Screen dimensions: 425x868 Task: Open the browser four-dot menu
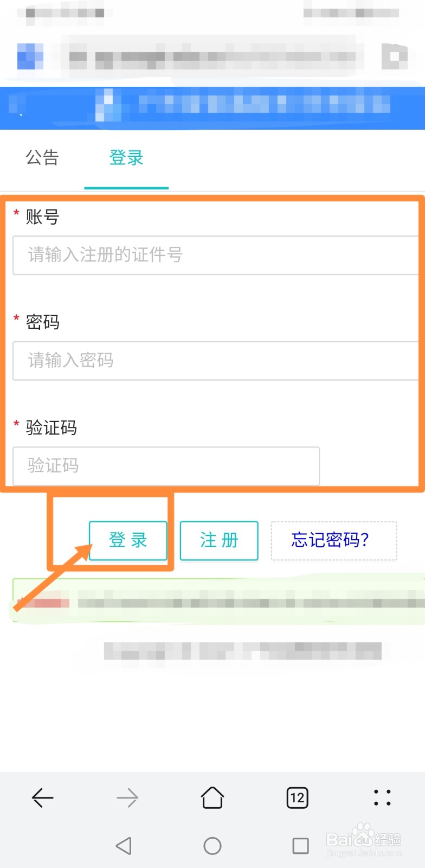point(382,798)
